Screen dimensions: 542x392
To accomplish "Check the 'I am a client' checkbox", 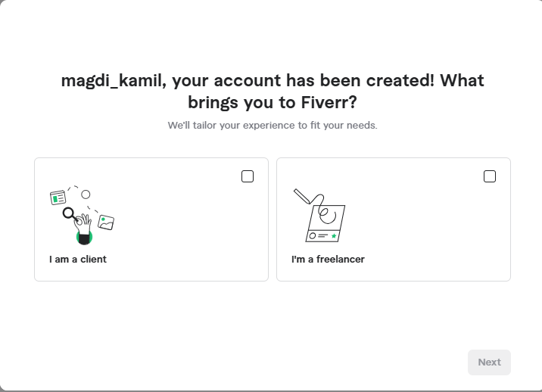I will [x=248, y=176].
